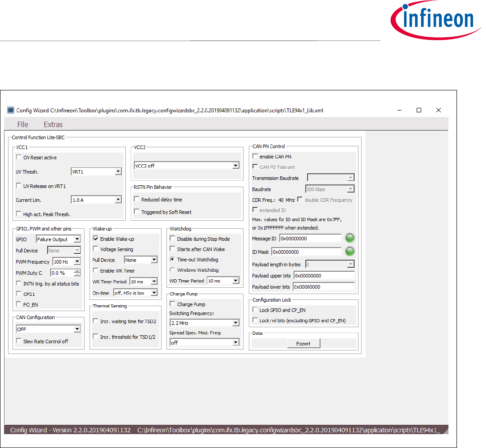The height and width of the screenshot is (448, 482).
Task: Check enable CAN PN option
Action: pos(255,156)
